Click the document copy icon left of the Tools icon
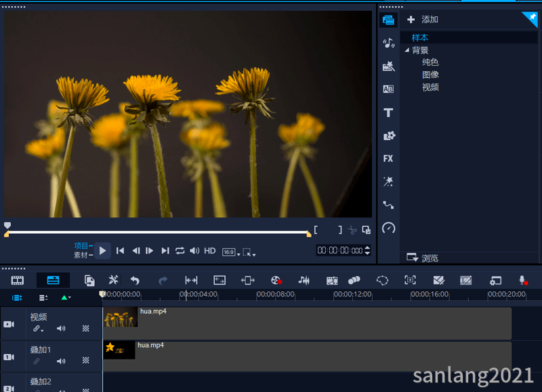Screen dimensions: 542x392 (x=89, y=280)
